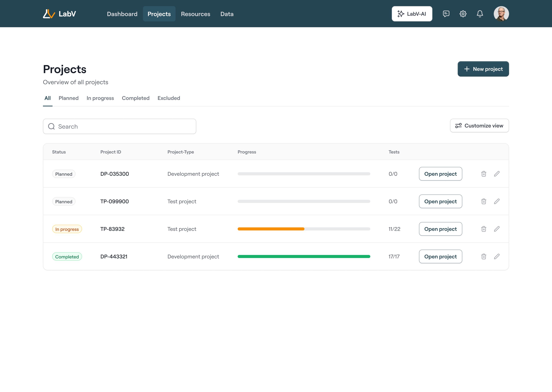
Task: Click the LabV logo
Action: click(x=59, y=14)
